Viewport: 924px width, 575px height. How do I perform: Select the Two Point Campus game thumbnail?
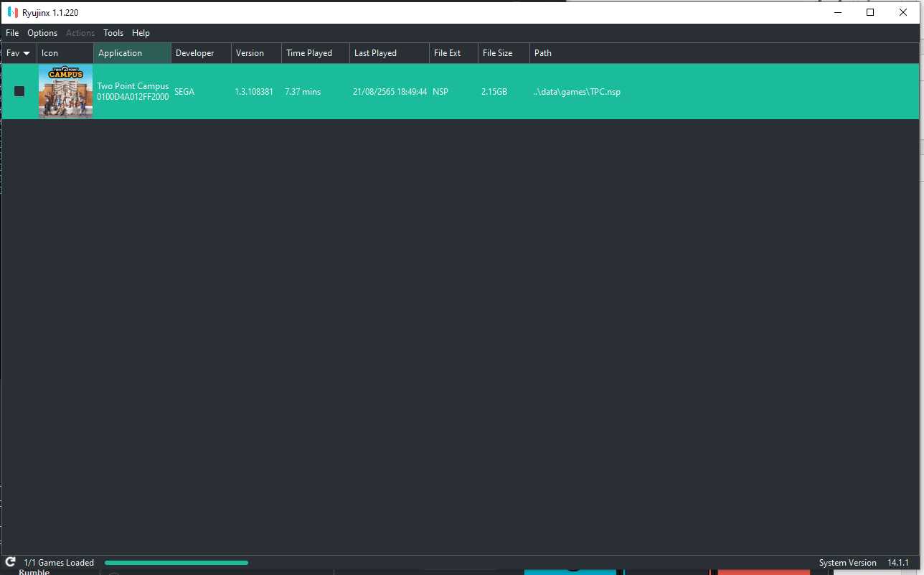(65, 91)
